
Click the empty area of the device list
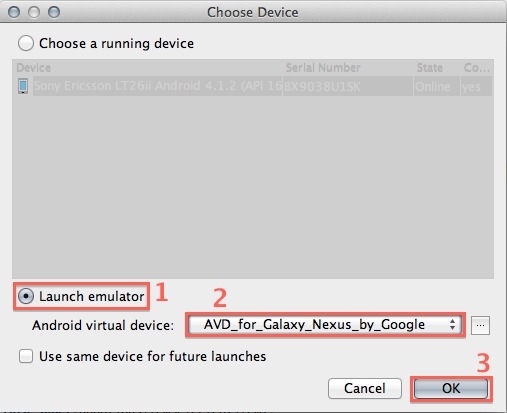(x=253, y=187)
